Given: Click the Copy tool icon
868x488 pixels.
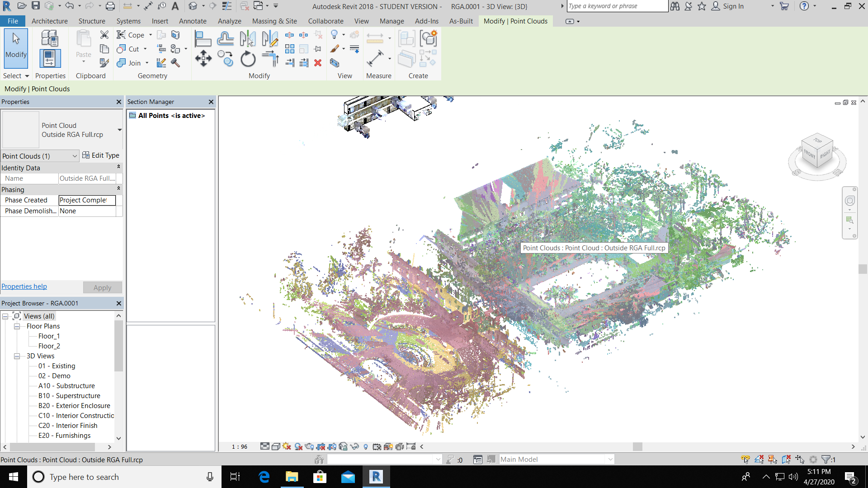Looking at the screenshot, I should click(x=225, y=59).
